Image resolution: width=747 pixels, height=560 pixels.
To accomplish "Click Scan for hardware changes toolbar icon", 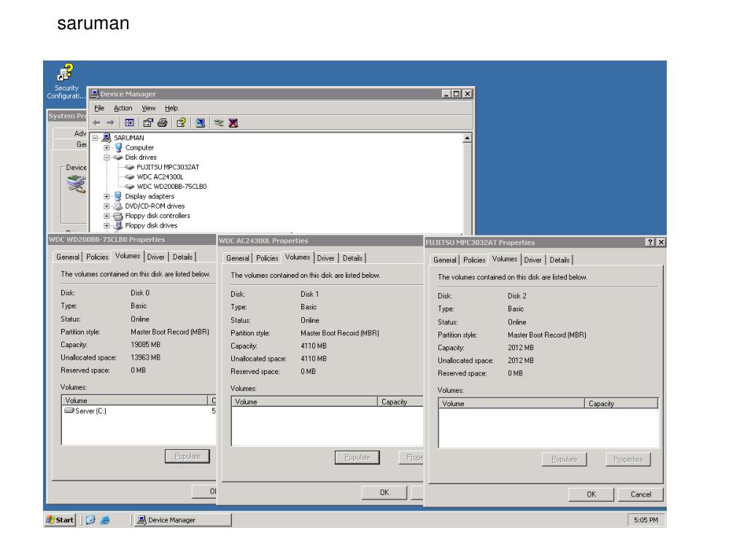I will (200, 122).
